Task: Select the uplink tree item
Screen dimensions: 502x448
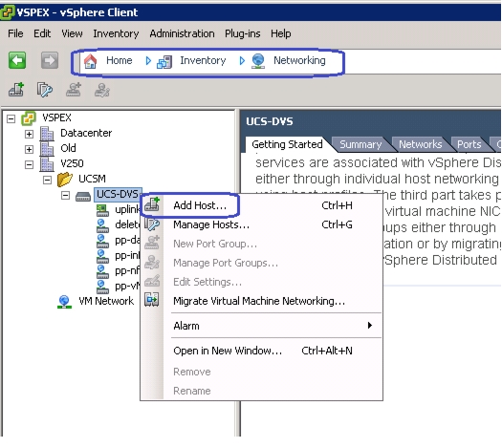Action: (127, 210)
